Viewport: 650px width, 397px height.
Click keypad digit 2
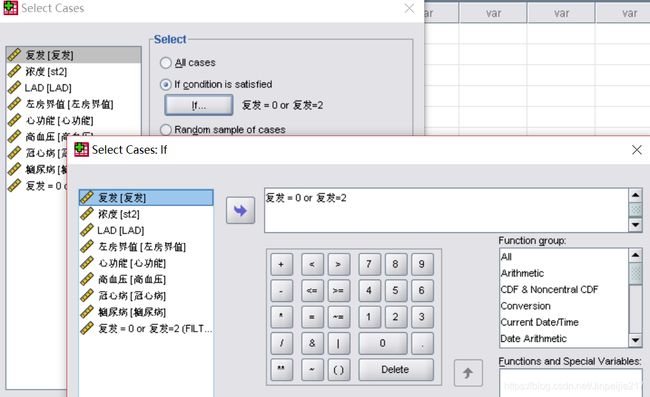(x=395, y=317)
